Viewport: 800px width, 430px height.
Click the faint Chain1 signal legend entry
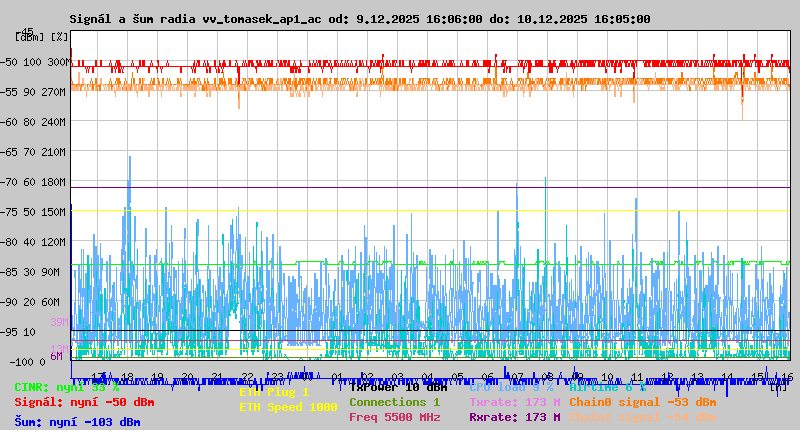(642, 417)
